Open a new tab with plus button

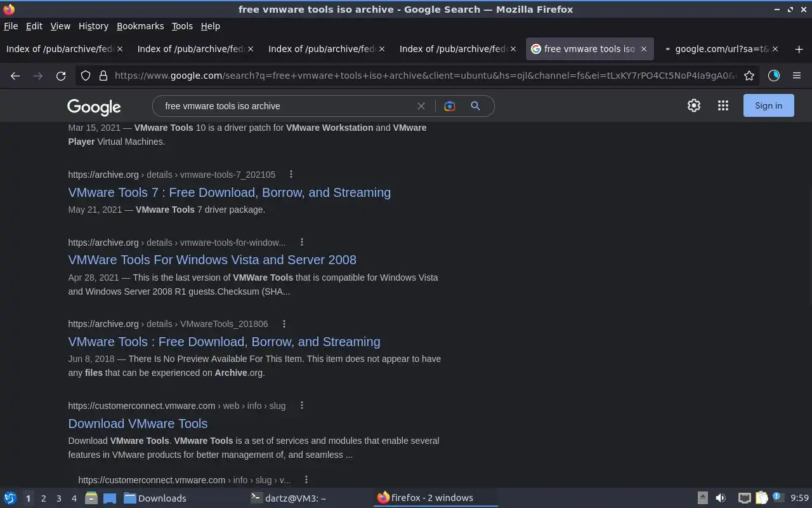[x=799, y=49]
